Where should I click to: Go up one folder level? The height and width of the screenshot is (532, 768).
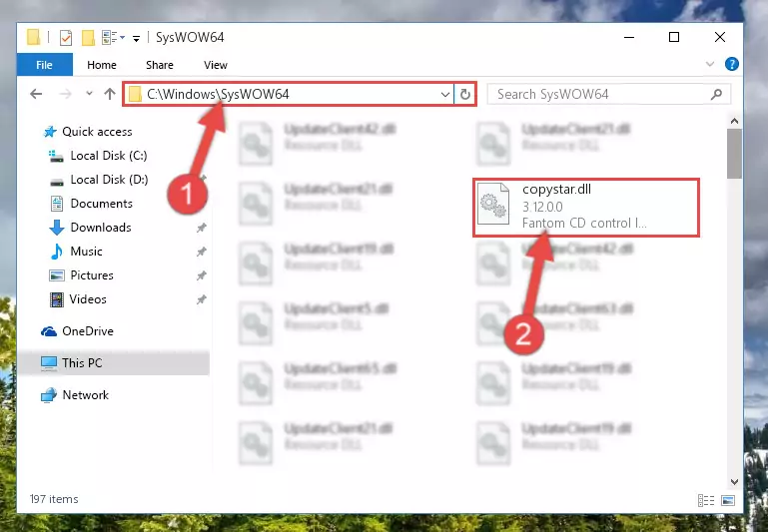click(x=110, y=94)
